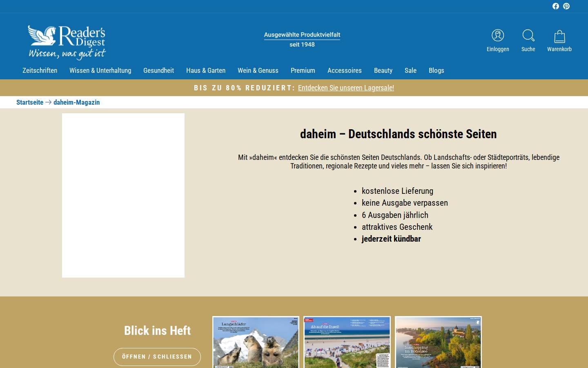
Task: Open the Haus & Garten menu
Action: pyautogui.click(x=206, y=70)
